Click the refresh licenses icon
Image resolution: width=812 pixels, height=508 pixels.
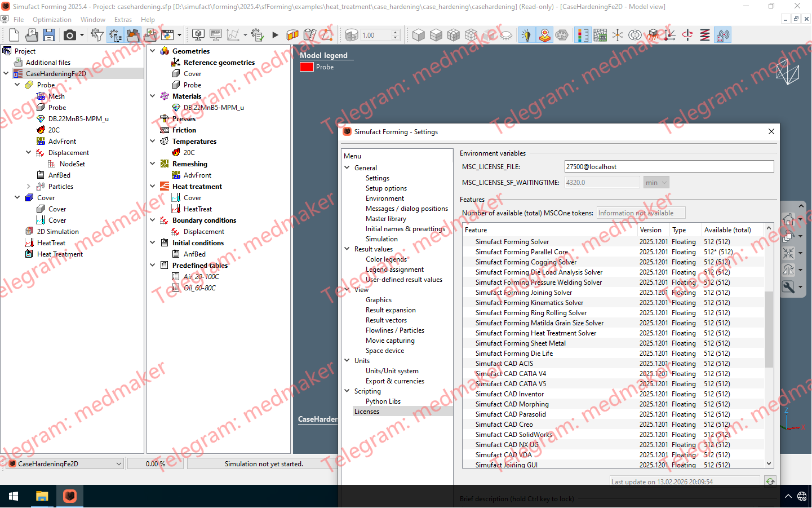coord(770,481)
